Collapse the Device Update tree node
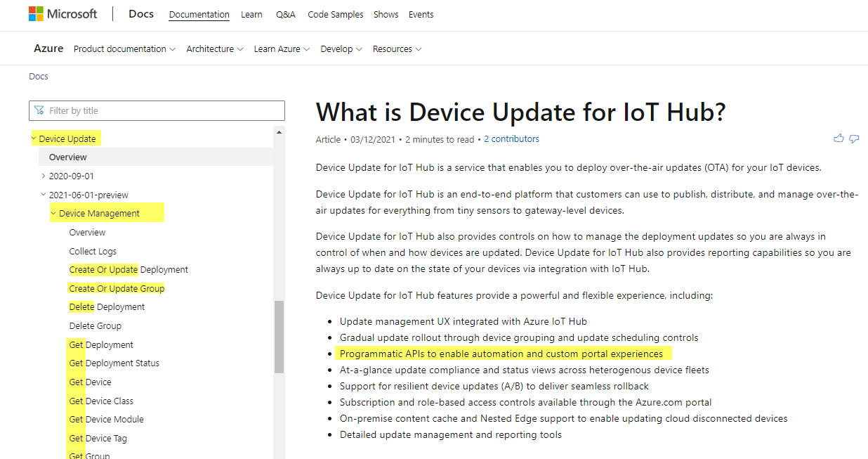 tap(34, 138)
